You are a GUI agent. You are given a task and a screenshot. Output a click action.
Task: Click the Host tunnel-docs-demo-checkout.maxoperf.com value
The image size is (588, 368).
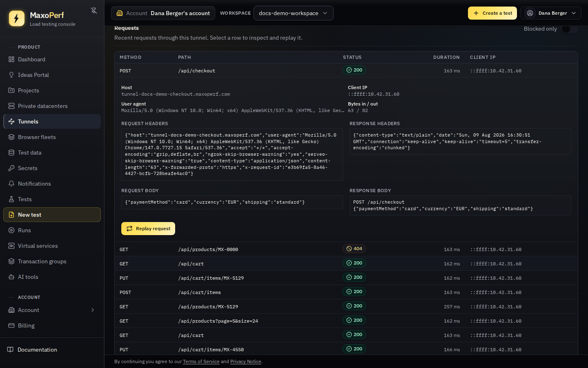pos(176,94)
